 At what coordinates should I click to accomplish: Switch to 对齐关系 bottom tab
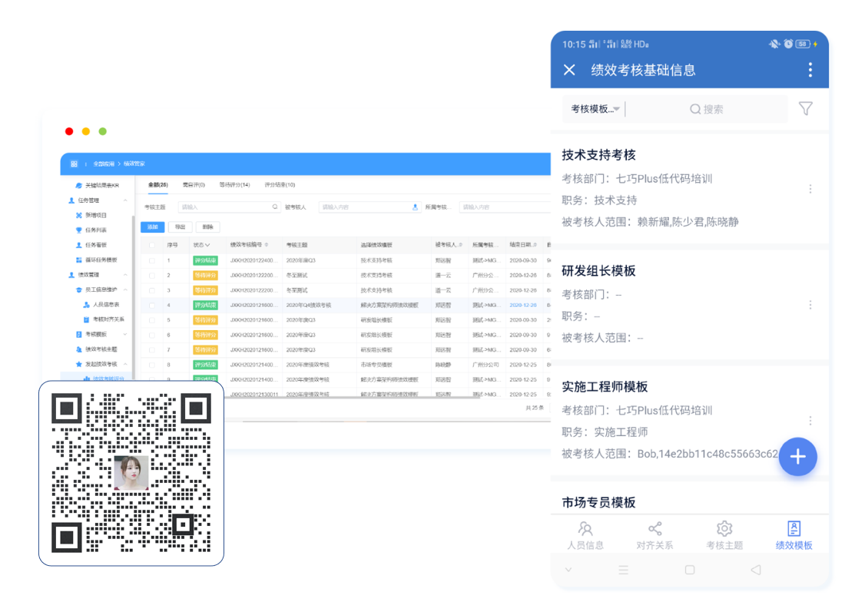[655, 535]
